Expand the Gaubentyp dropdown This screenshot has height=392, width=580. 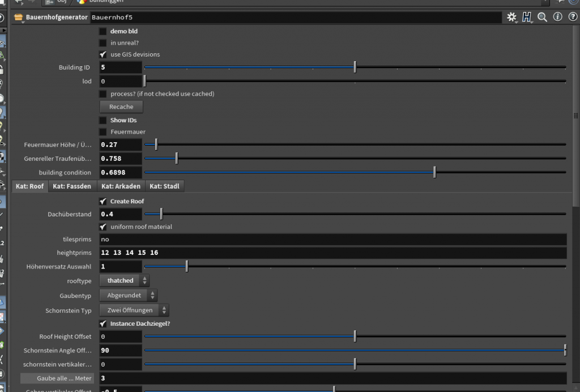[129, 295]
